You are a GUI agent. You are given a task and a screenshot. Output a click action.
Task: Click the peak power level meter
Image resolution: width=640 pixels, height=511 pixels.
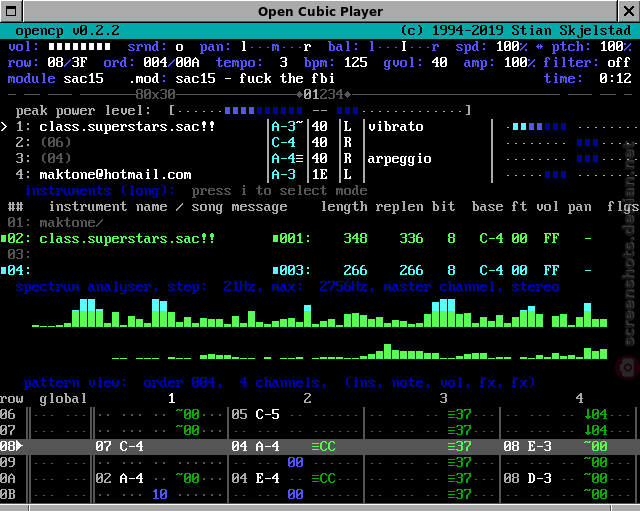320,110
